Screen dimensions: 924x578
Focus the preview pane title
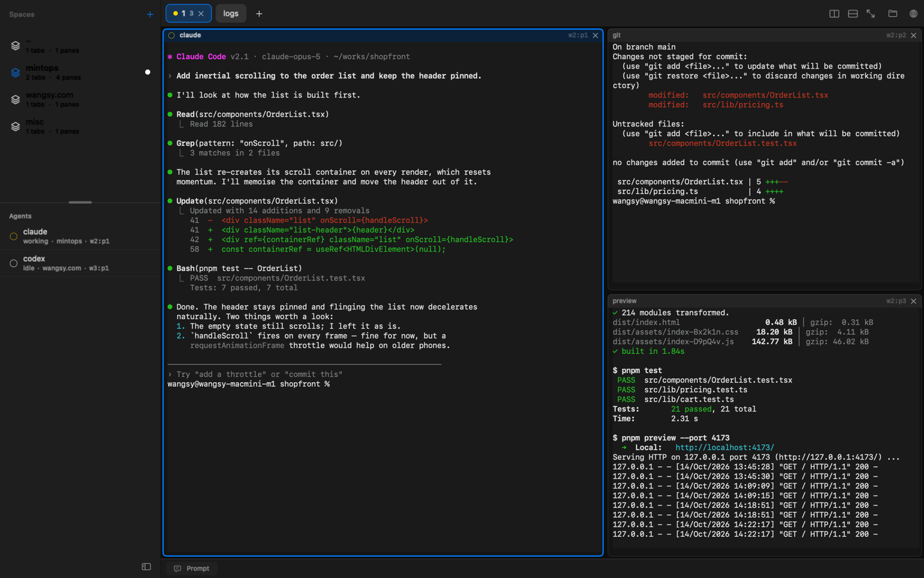coord(624,301)
